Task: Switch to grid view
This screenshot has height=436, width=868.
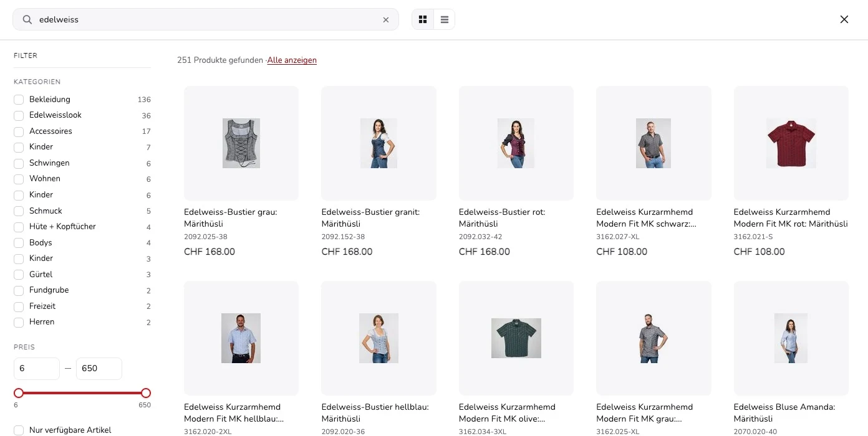Action: coord(423,19)
